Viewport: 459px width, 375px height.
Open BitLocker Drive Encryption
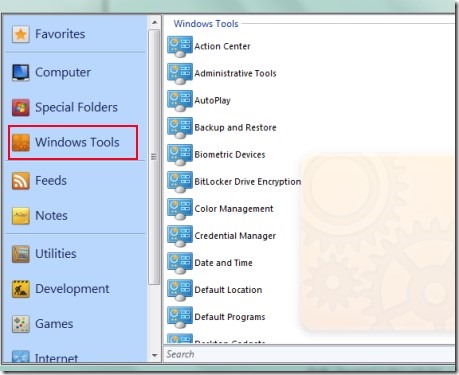click(248, 182)
